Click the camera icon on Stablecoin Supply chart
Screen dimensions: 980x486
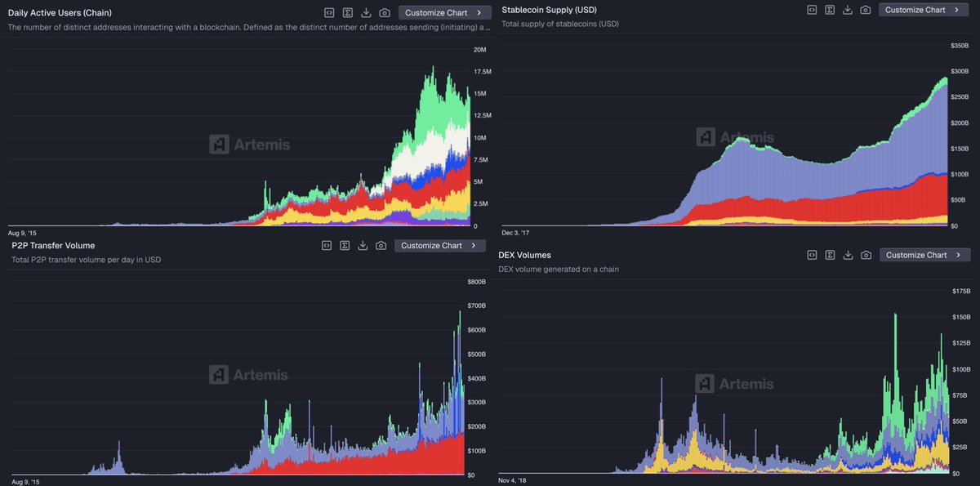(x=866, y=10)
